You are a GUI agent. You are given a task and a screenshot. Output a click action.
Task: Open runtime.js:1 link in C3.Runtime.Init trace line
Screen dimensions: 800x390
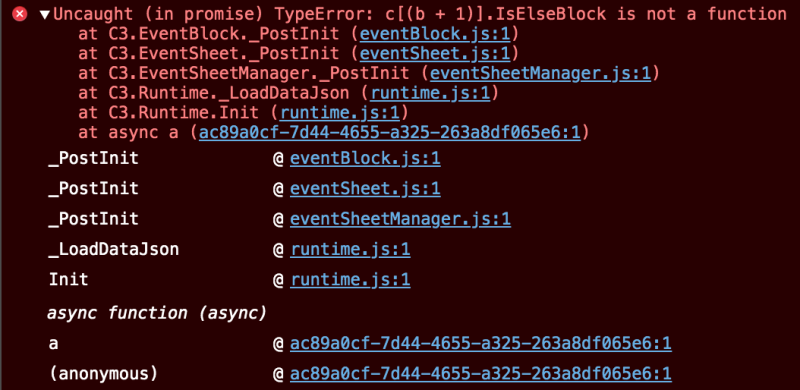click(340, 113)
